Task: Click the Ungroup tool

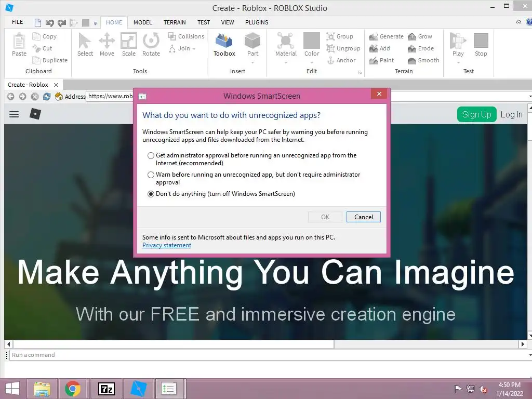Action: tap(343, 48)
